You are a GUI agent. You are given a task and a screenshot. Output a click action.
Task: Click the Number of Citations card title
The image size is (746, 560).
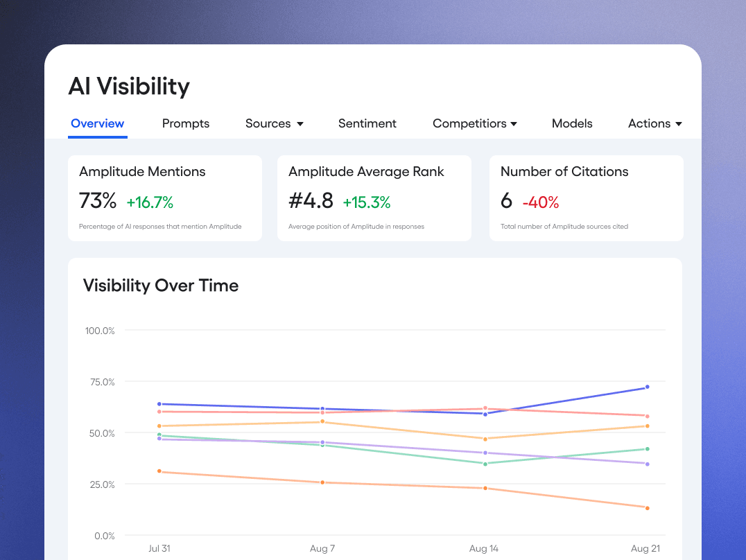(x=564, y=172)
